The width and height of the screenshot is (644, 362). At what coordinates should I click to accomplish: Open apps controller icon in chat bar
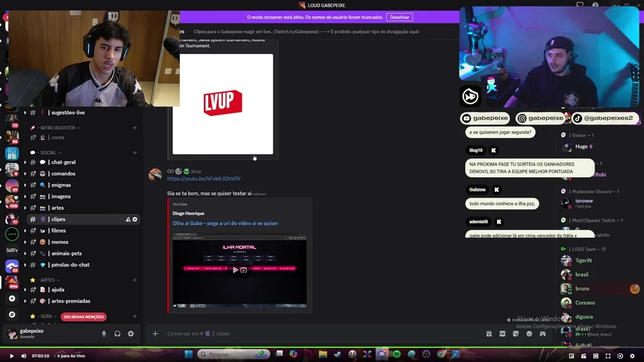[x=542, y=334]
